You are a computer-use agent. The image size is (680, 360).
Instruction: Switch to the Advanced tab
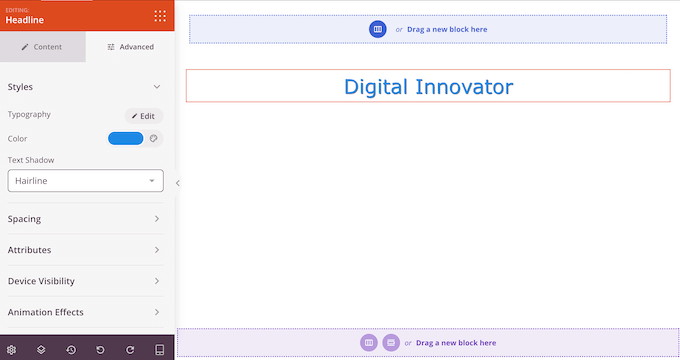point(130,47)
